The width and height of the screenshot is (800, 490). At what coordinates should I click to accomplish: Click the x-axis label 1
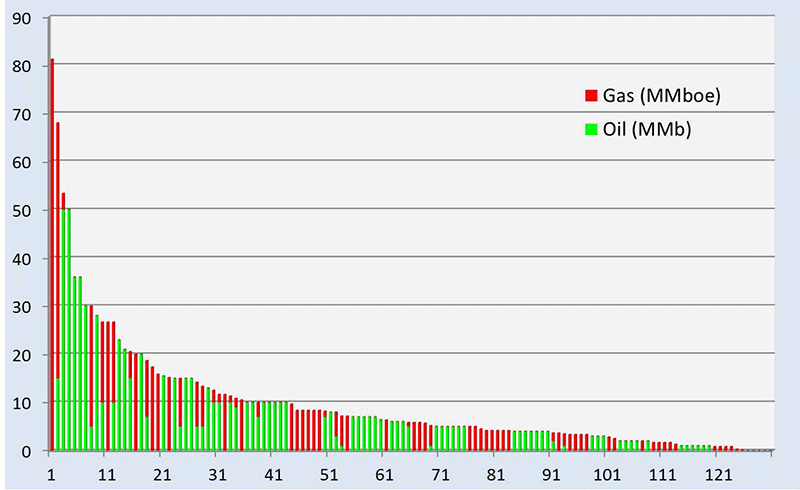(x=51, y=471)
